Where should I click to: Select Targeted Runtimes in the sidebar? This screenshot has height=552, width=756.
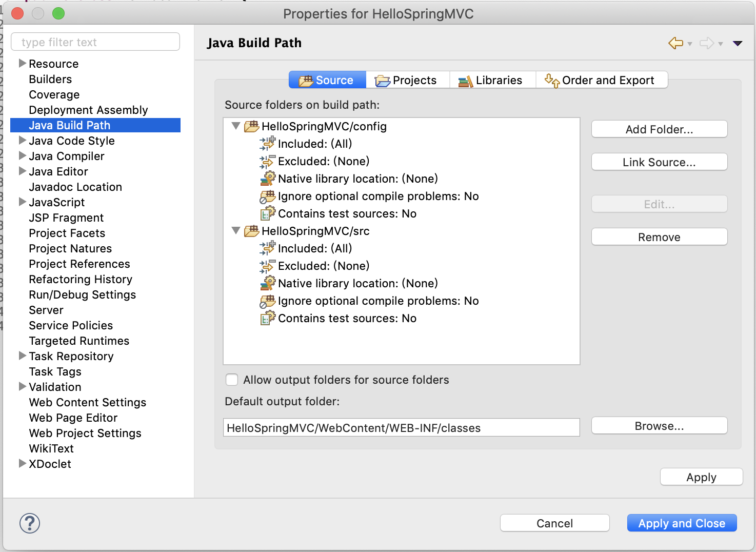point(79,341)
